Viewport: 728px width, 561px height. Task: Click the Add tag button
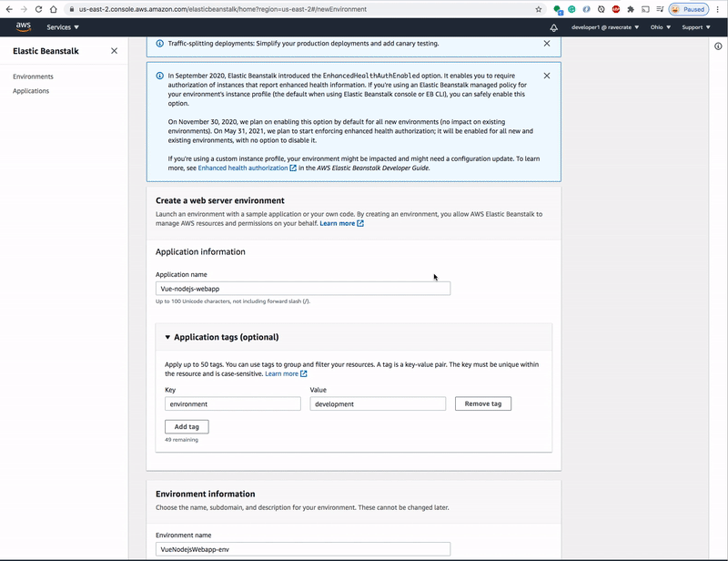187,427
